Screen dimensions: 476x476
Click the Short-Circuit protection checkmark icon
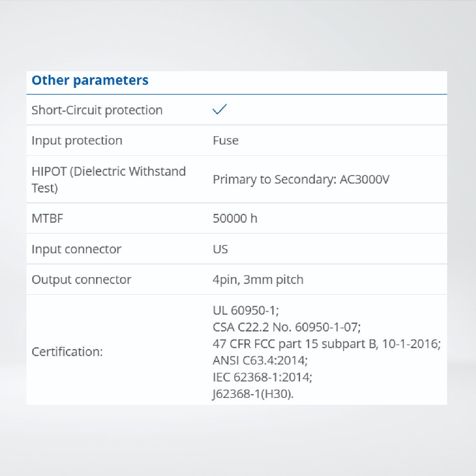[219, 109]
